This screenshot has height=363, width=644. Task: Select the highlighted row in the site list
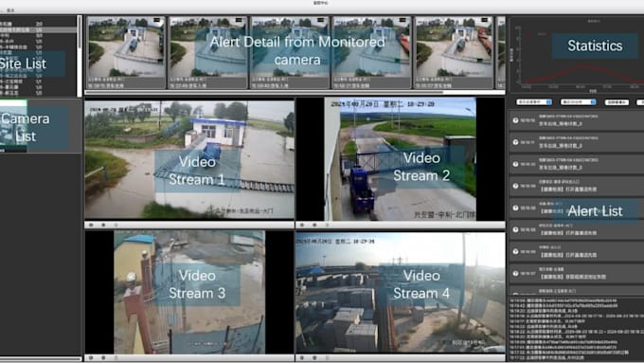click(x=38, y=30)
